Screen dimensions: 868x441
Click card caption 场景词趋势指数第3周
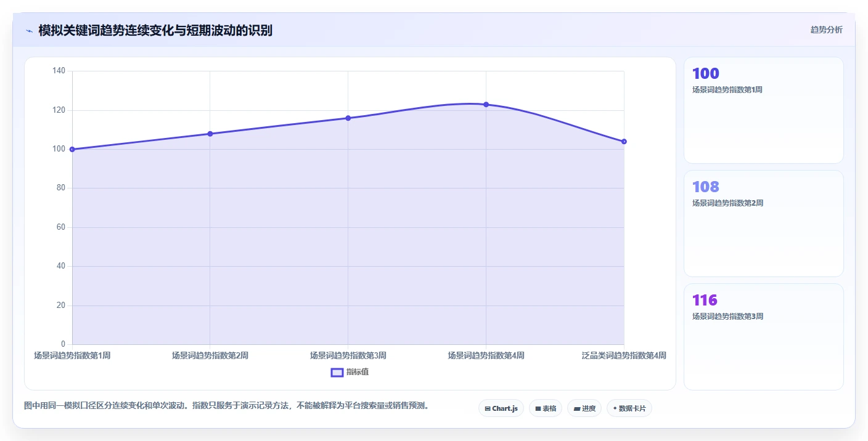[x=727, y=317]
